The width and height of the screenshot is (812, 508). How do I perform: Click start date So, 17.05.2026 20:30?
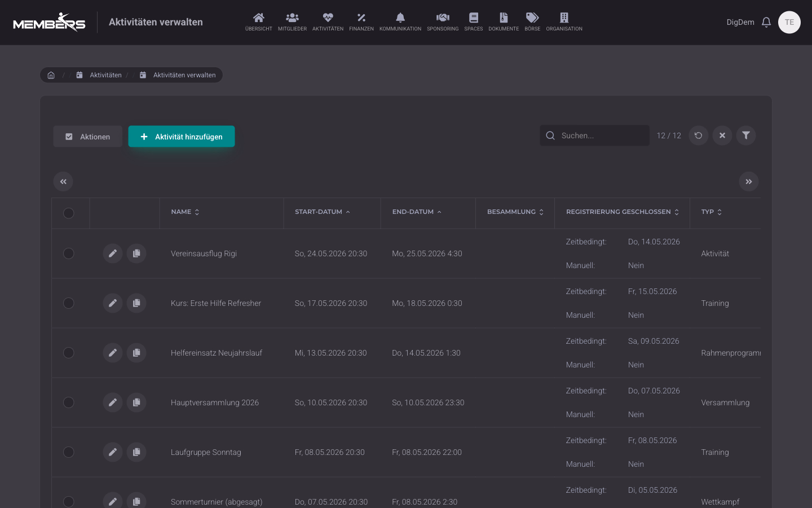[x=331, y=303]
